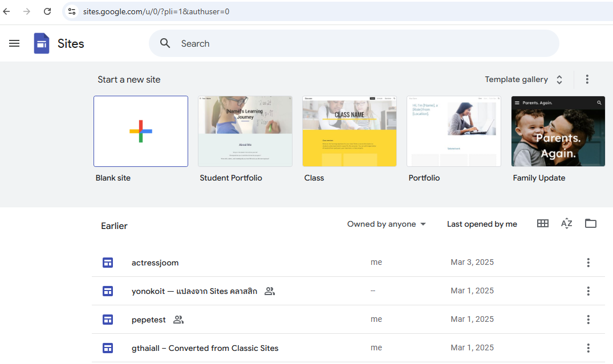Open more actions for actressjoom site
Screen dimensions: 613x364
click(x=588, y=263)
